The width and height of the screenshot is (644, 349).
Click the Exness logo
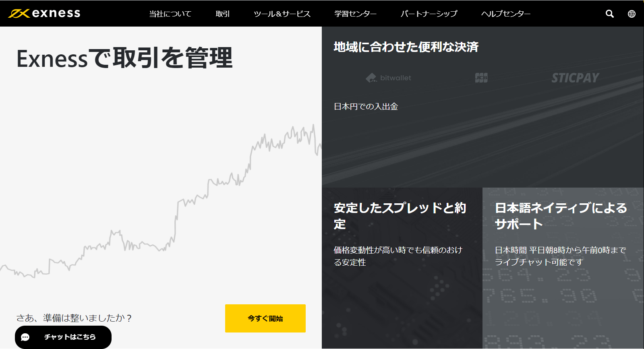click(44, 13)
